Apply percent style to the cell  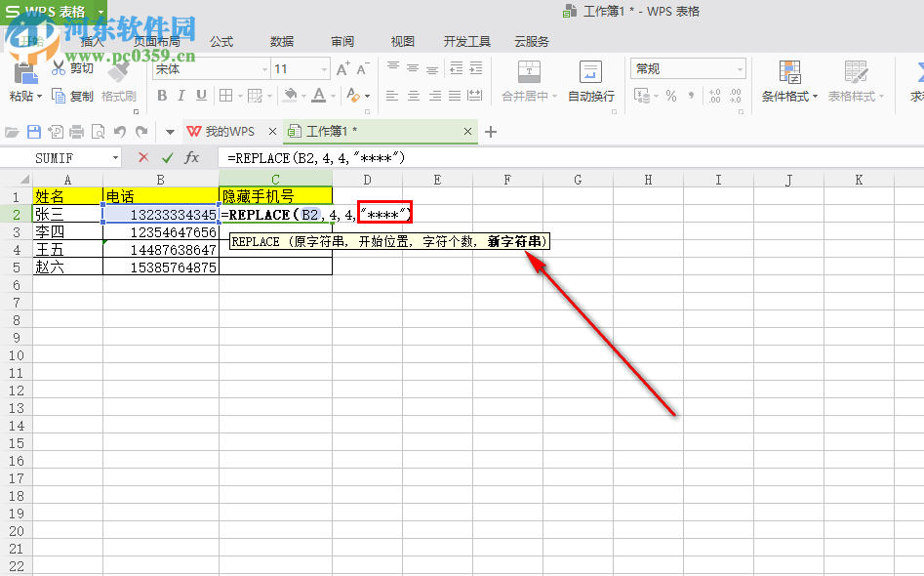pyautogui.click(x=670, y=95)
